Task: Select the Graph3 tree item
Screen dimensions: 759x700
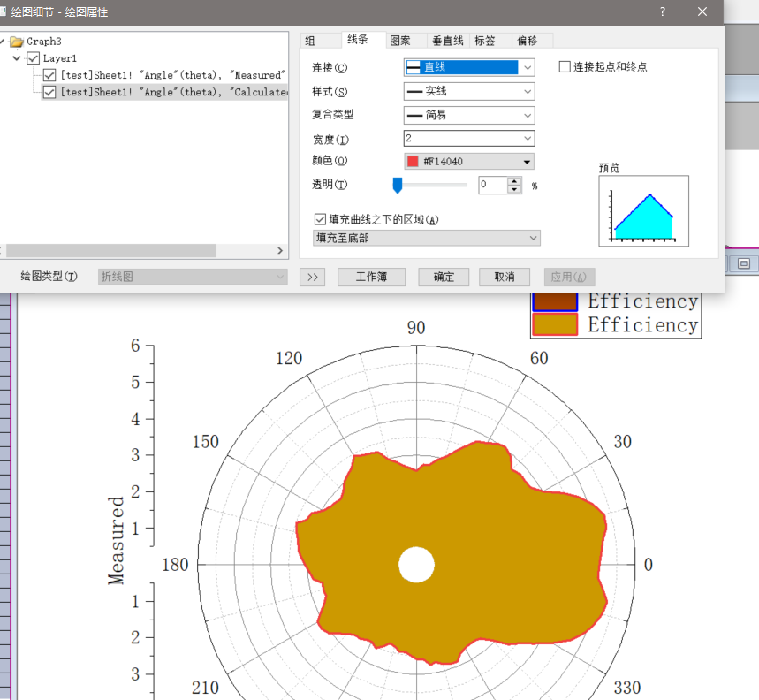Action: click(x=44, y=42)
